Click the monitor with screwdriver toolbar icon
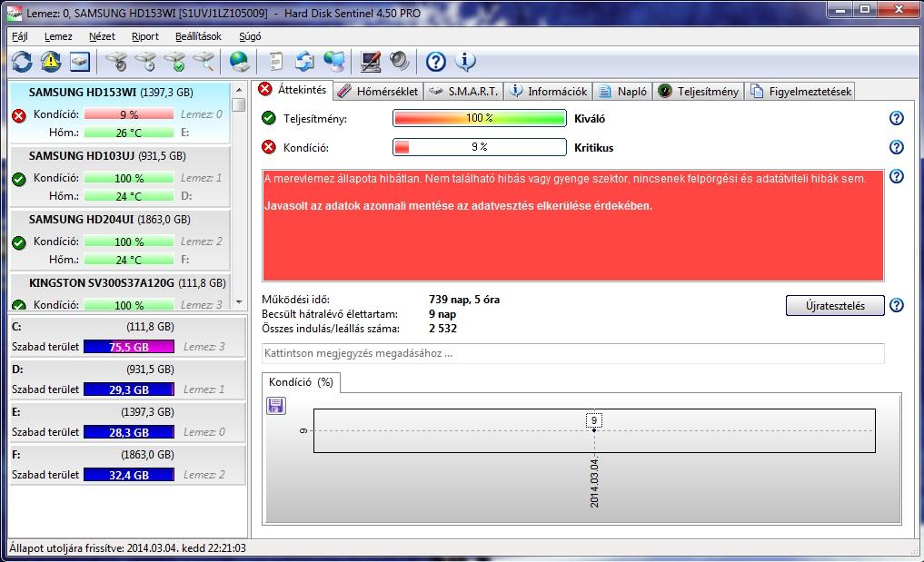The width and height of the screenshot is (924, 562). click(x=371, y=61)
